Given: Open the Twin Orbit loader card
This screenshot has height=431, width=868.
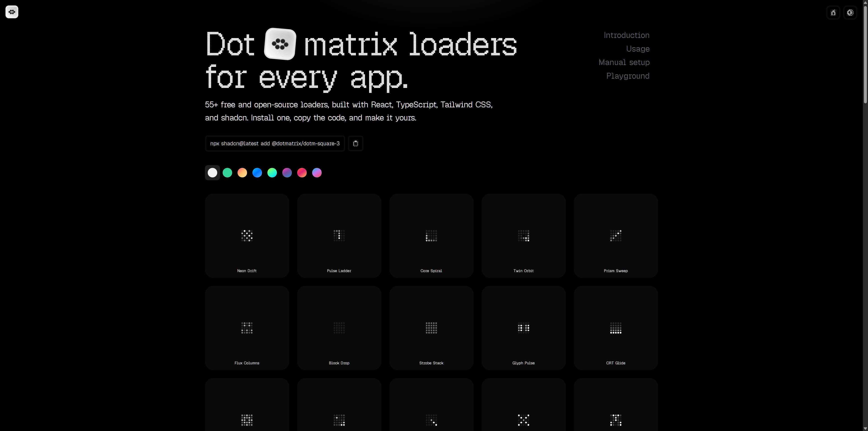Looking at the screenshot, I should 524,236.
